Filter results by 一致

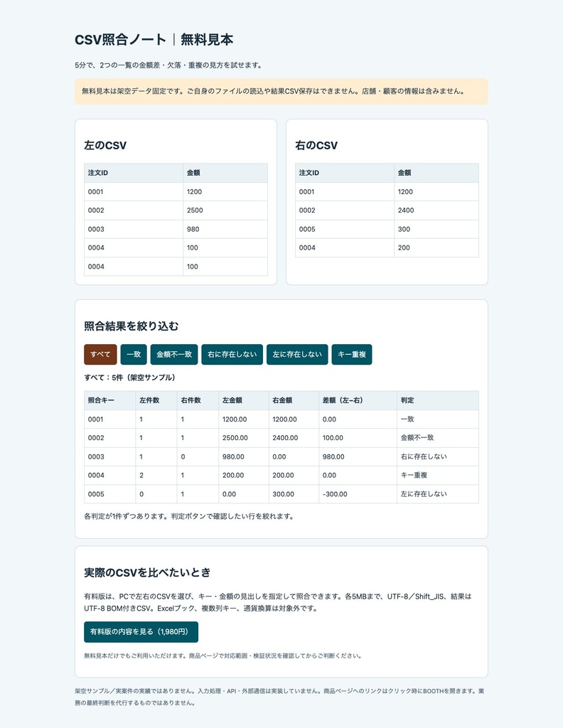pos(134,354)
